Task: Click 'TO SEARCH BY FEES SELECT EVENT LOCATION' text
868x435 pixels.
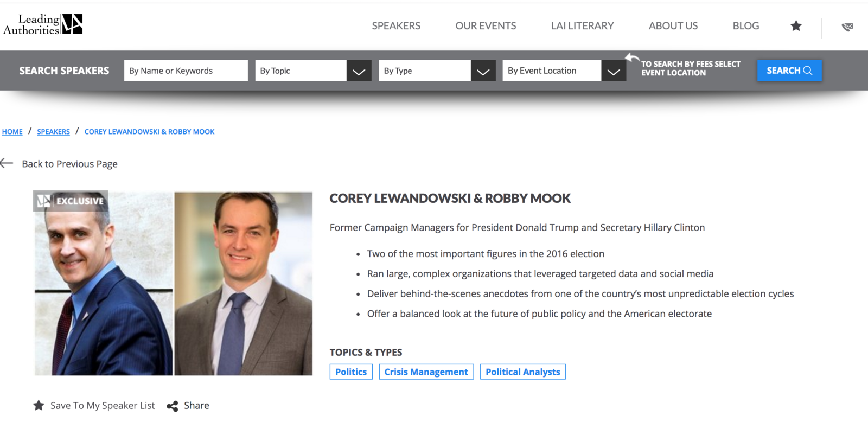Action: point(691,68)
